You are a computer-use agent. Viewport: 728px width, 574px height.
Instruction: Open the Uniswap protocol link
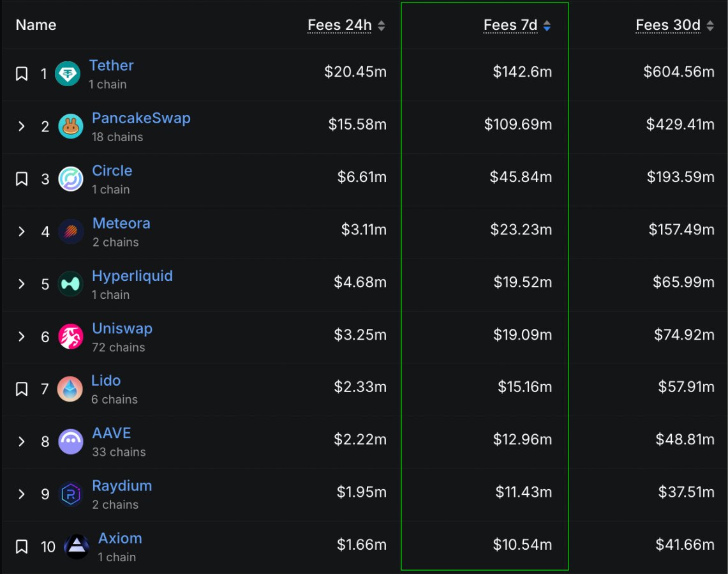pos(122,328)
